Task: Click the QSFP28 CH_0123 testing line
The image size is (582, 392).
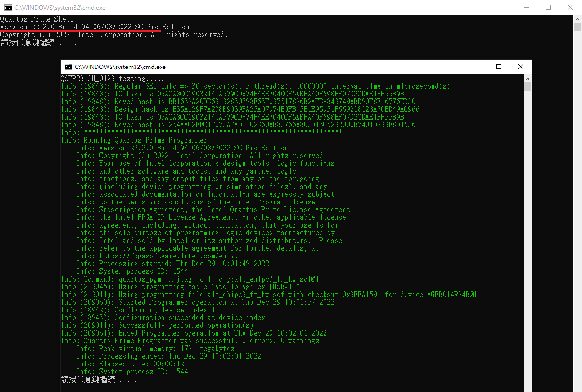Action: (x=112, y=79)
